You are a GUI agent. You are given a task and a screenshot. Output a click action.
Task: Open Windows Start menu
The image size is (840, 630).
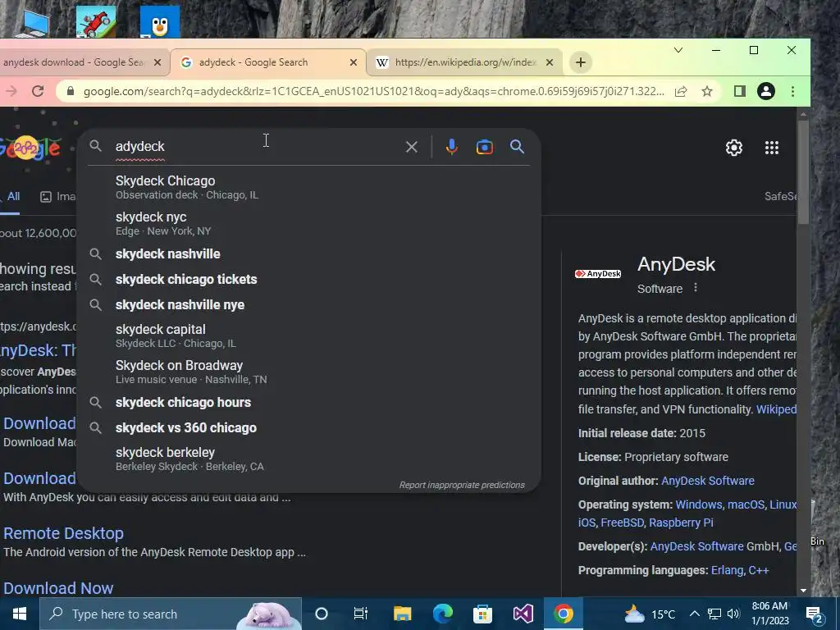[x=20, y=614]
